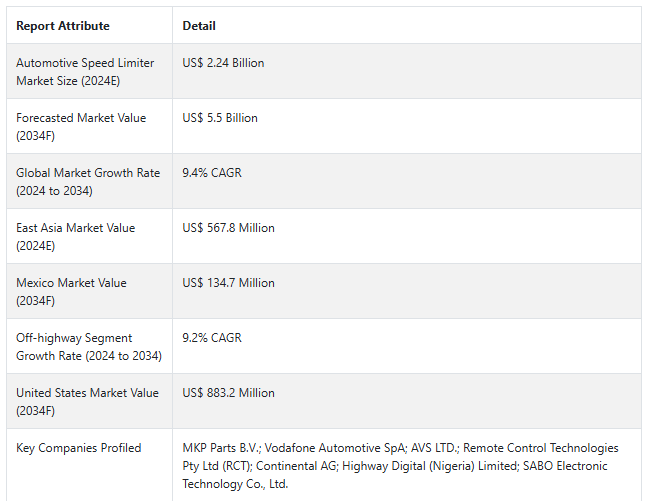This screenshot has height=502, width=646.
Task: Click the Report Attribute column header
Action: click(63, 26)
